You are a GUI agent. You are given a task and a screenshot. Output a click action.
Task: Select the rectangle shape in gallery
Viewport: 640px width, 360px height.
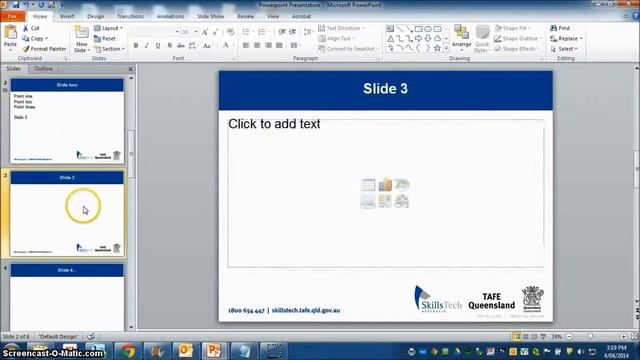(x=418, y=29)
